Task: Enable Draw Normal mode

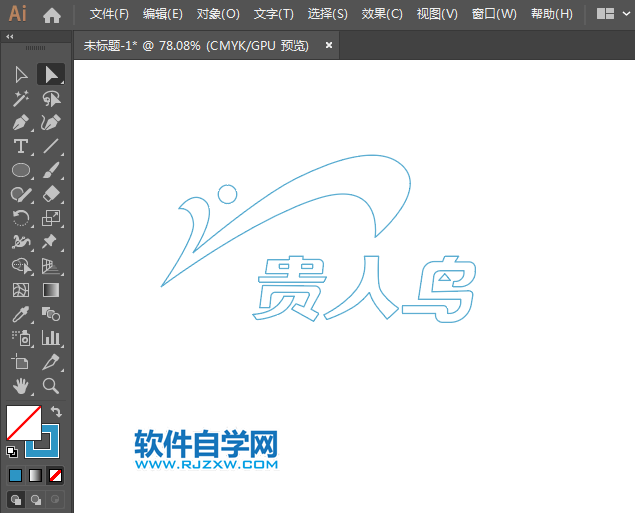Action: (x=16, y=500)
